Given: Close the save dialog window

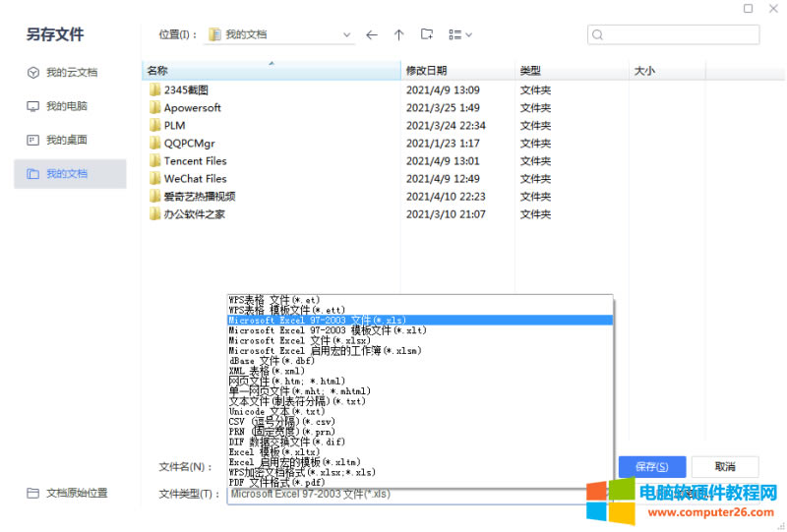Looking at the screenshot, I should tap(773, 8).
